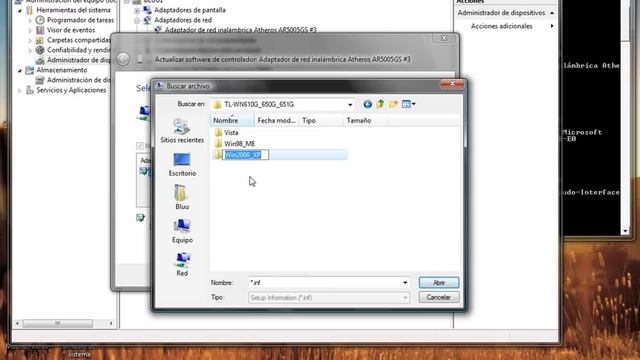Expand Programador de tareas node
This screenshot has height=360, width=640.
(x=30, y=20)
